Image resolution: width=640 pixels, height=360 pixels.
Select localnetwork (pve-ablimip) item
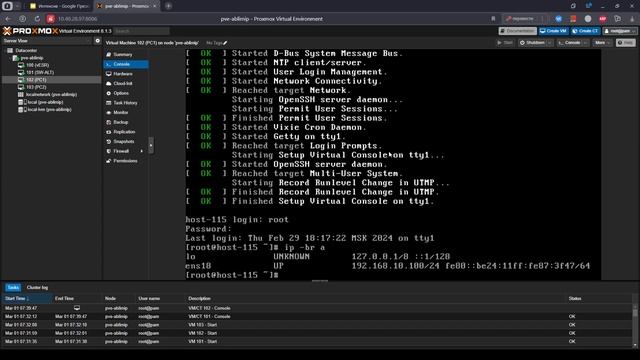coord(51,95)
